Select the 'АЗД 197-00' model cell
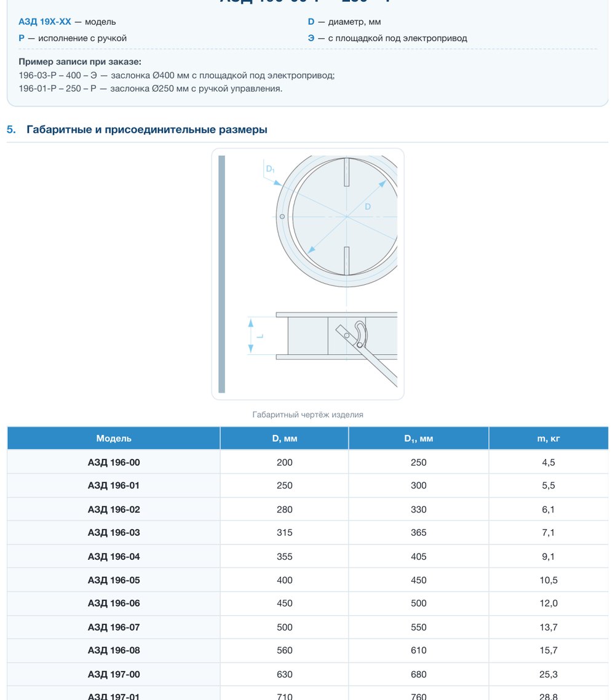Image resolution: width=615 pixels, height=700 pixels. pos(114,675)
